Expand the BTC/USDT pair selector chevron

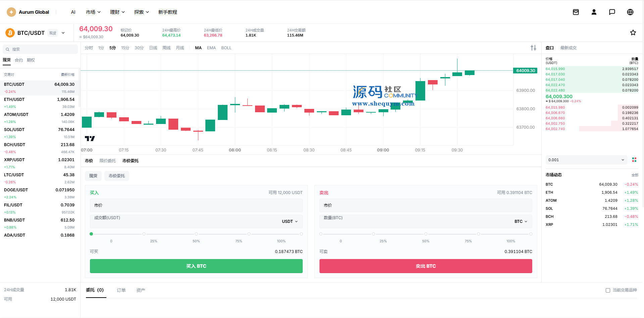63,33
